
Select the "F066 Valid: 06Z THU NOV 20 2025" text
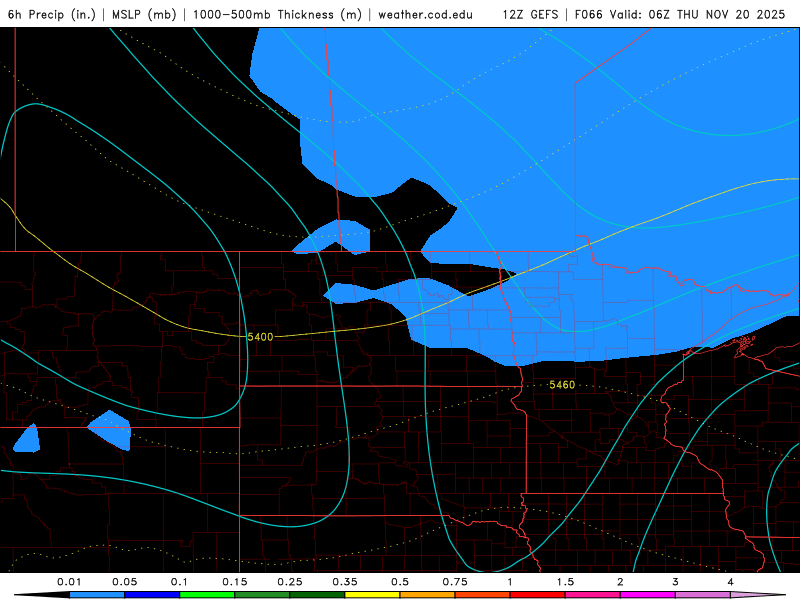[x=680, y=14]
